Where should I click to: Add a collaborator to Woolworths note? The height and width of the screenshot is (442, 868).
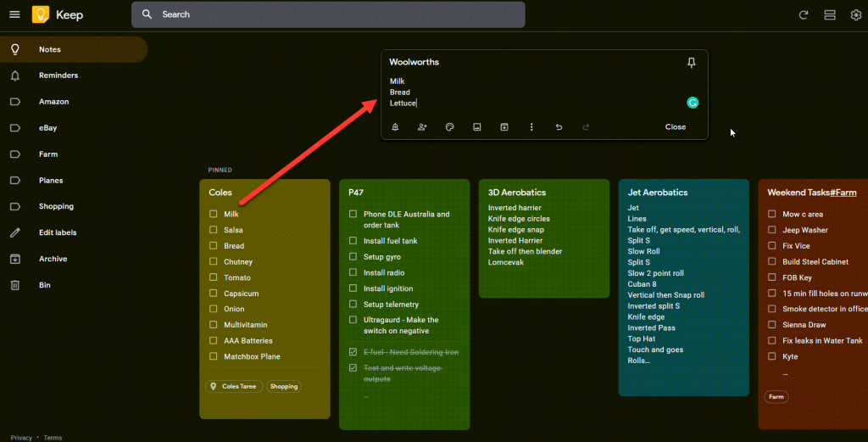[x=422, y=127]
